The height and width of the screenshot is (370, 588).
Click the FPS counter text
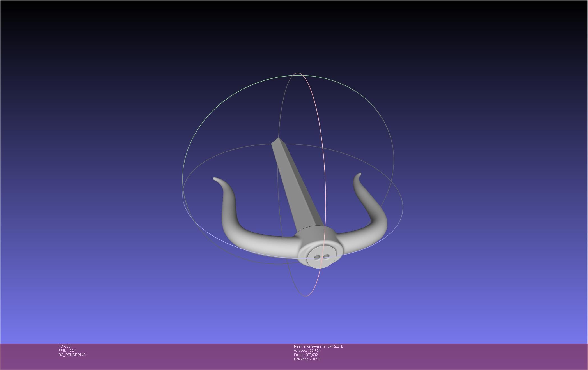(67, 351)
